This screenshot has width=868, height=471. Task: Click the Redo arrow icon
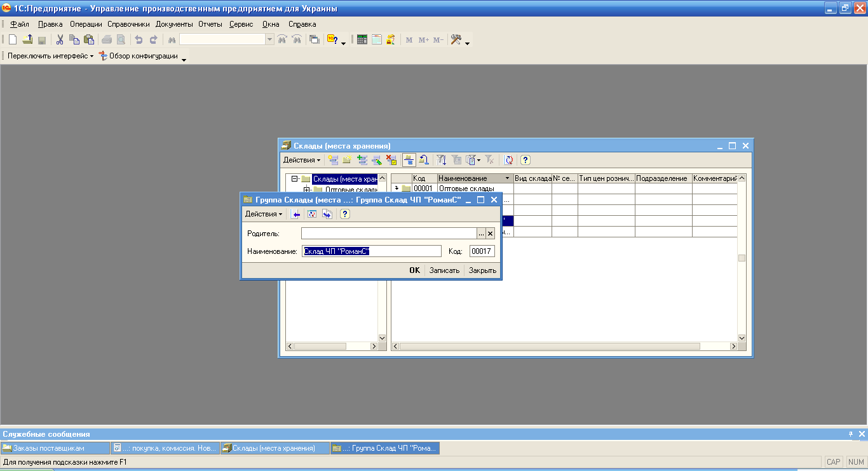tap(153, 39)
